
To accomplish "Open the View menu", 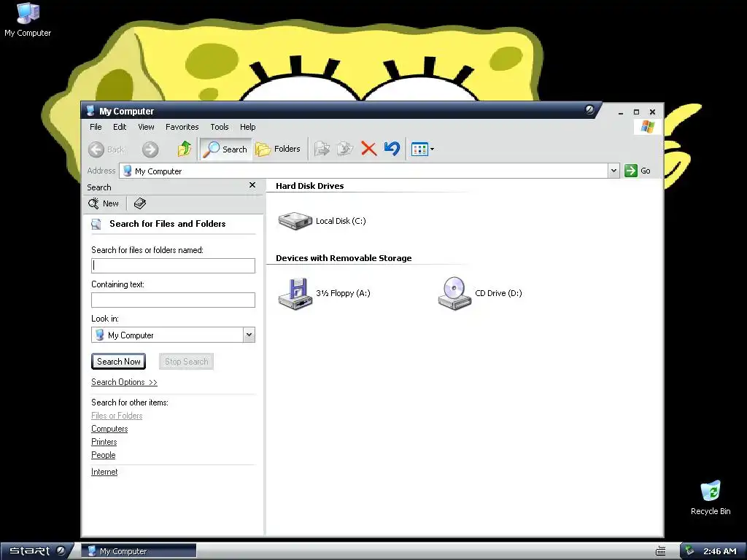I will point(146,127).
